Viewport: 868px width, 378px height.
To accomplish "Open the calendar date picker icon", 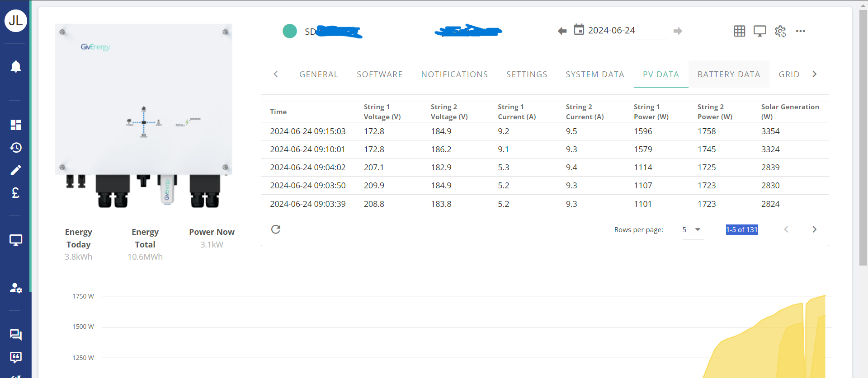I will click(x=579, y=30).
